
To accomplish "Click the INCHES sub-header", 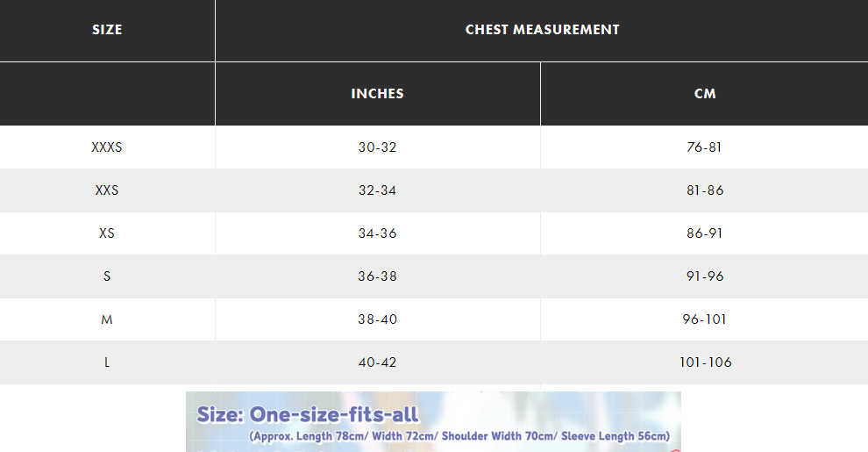I will 377,94.
